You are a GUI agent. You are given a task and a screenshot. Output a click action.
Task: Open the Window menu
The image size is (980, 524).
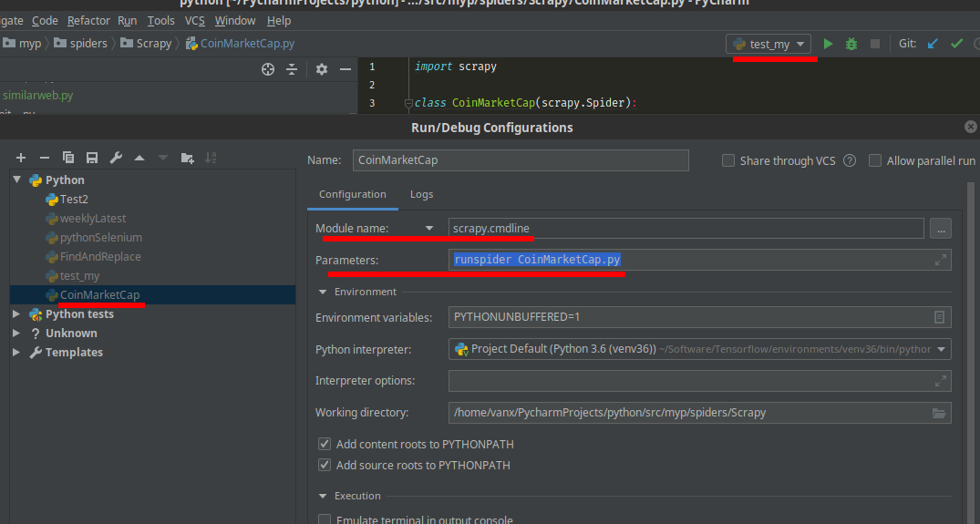235,21
